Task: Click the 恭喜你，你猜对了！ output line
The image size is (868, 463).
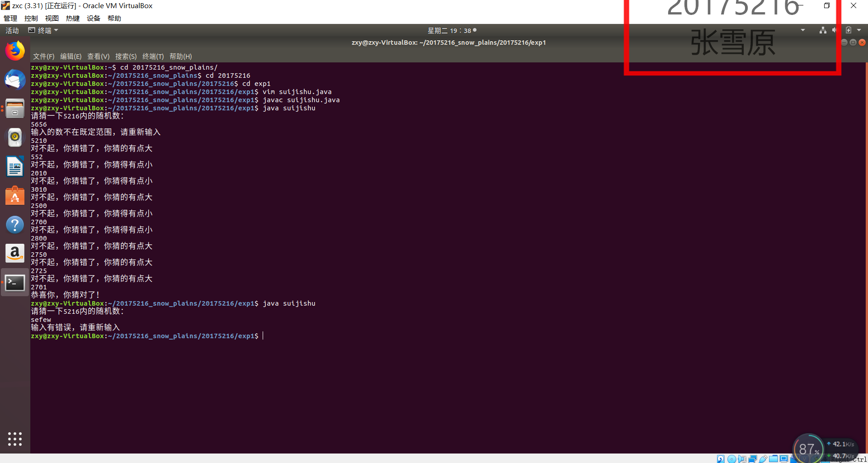Action: (x=65, y=295)
